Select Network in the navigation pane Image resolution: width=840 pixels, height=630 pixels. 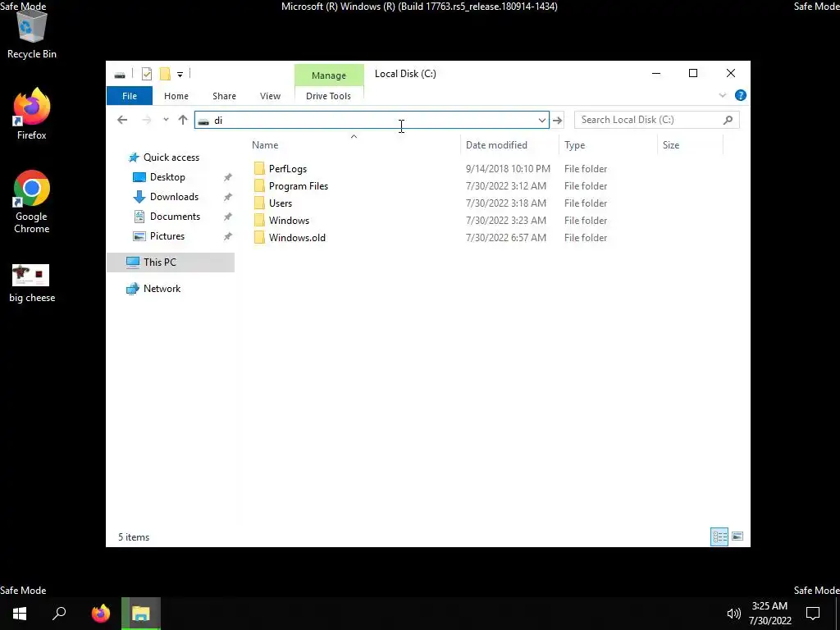[162, 289]
